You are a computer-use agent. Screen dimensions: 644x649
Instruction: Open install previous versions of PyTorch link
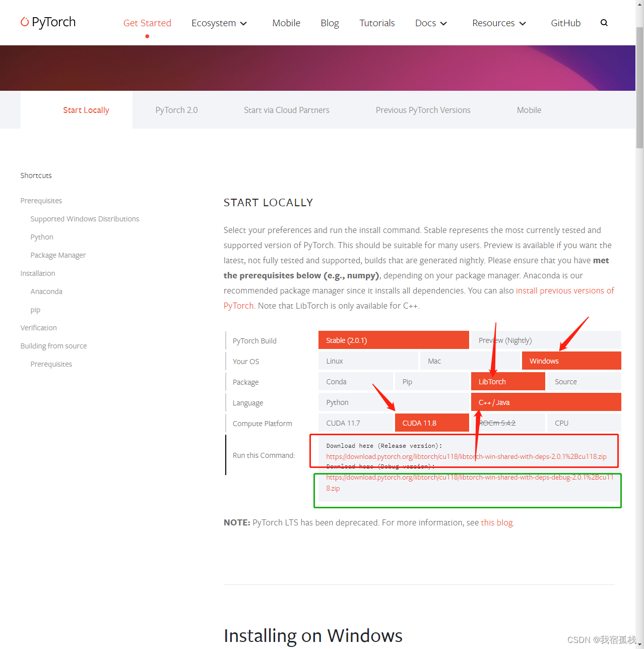565,290
